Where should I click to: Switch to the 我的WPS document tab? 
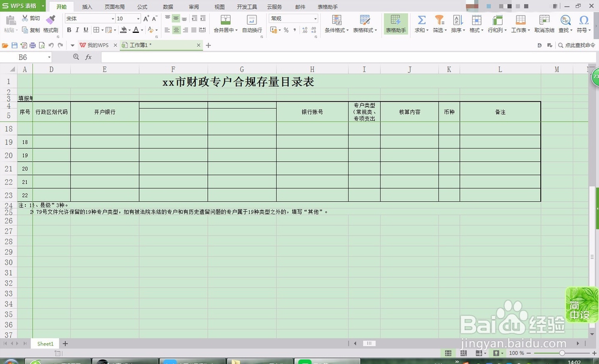(98, 45)
